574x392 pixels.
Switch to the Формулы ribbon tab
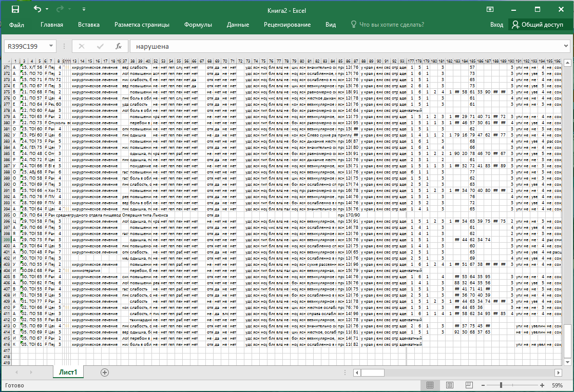coord(198,25)
